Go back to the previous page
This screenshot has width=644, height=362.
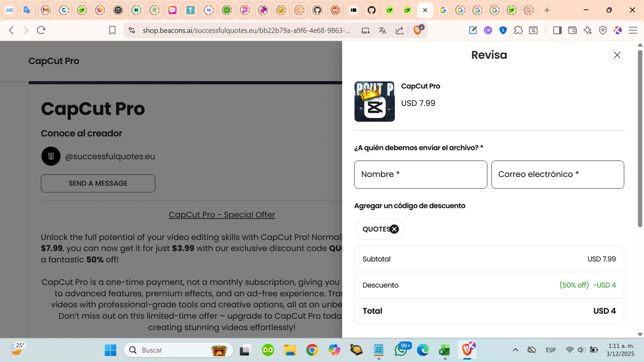point(12,30)
